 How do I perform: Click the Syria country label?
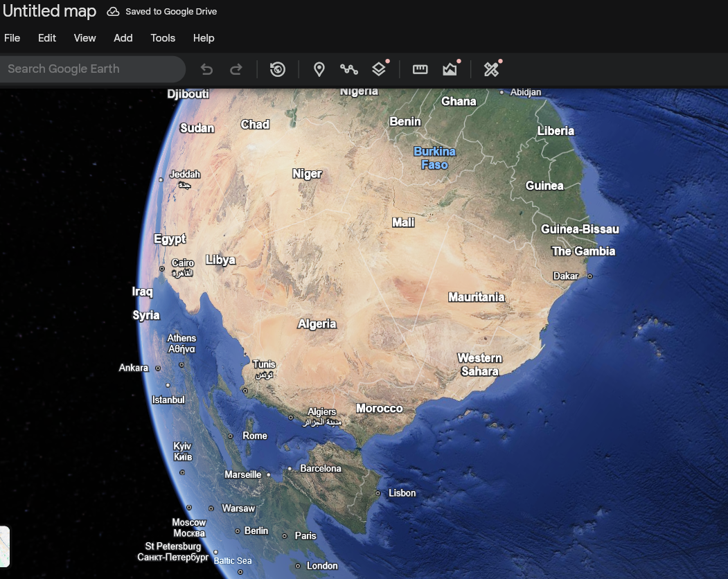tap(145, 315)
